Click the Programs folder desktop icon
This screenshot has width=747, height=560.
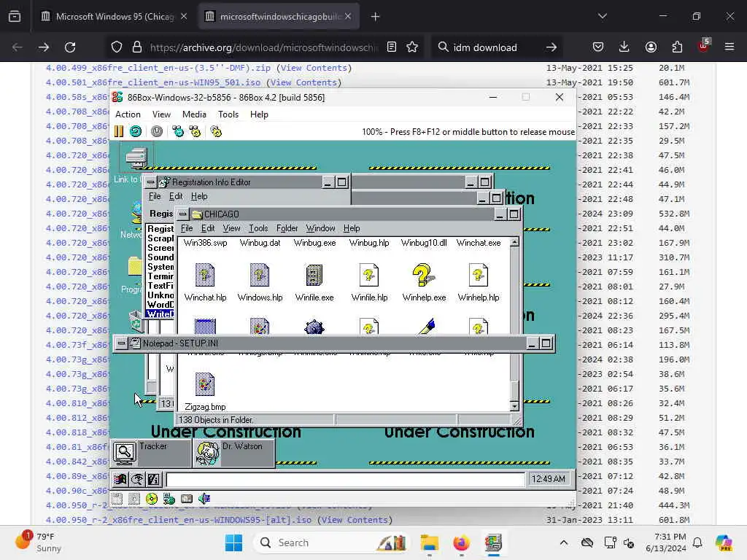(135, 267)
